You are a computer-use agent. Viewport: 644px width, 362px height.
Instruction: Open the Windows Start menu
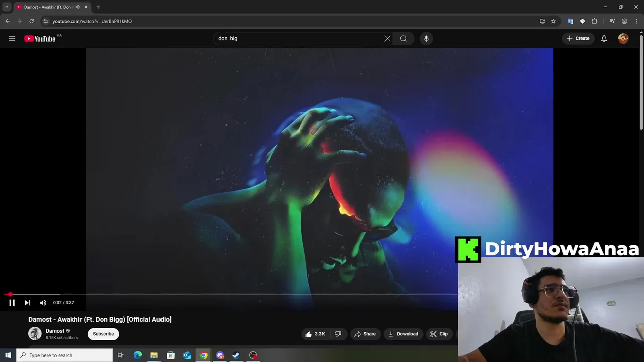tap(8, 355)
